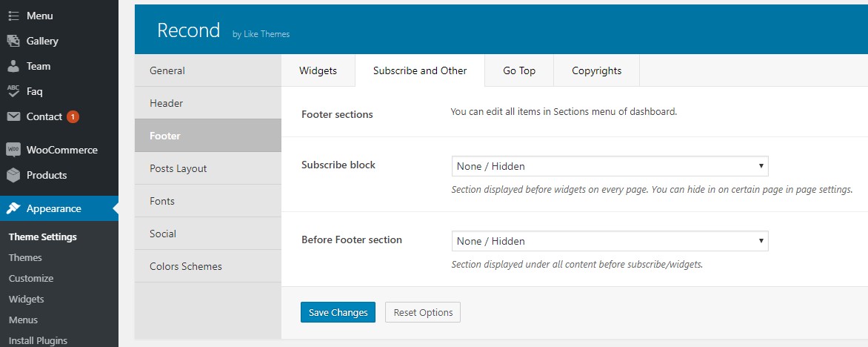Click the Menu list icon in sidebar
This screenshot has height=347, width=868.
(13, 16)
